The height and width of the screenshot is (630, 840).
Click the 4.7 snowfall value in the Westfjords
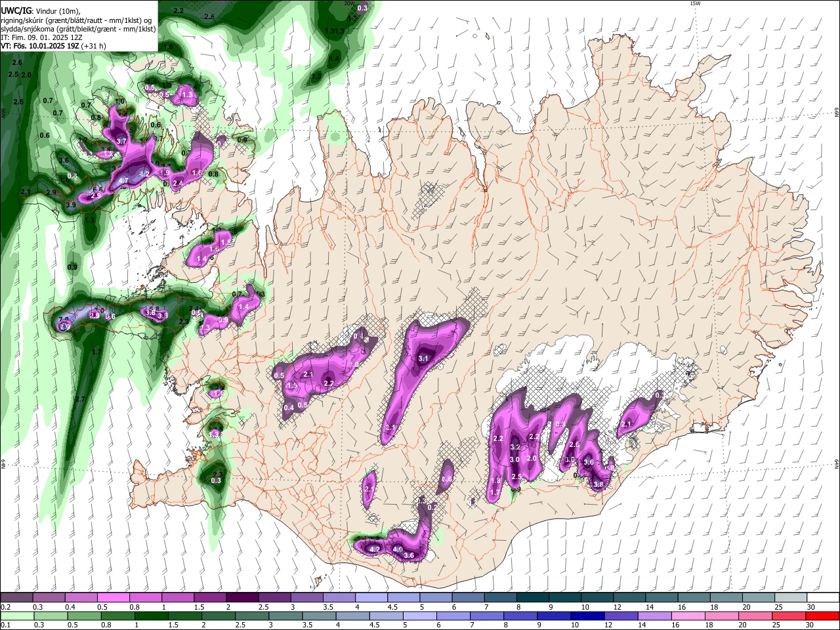click(x=123, y=180)
